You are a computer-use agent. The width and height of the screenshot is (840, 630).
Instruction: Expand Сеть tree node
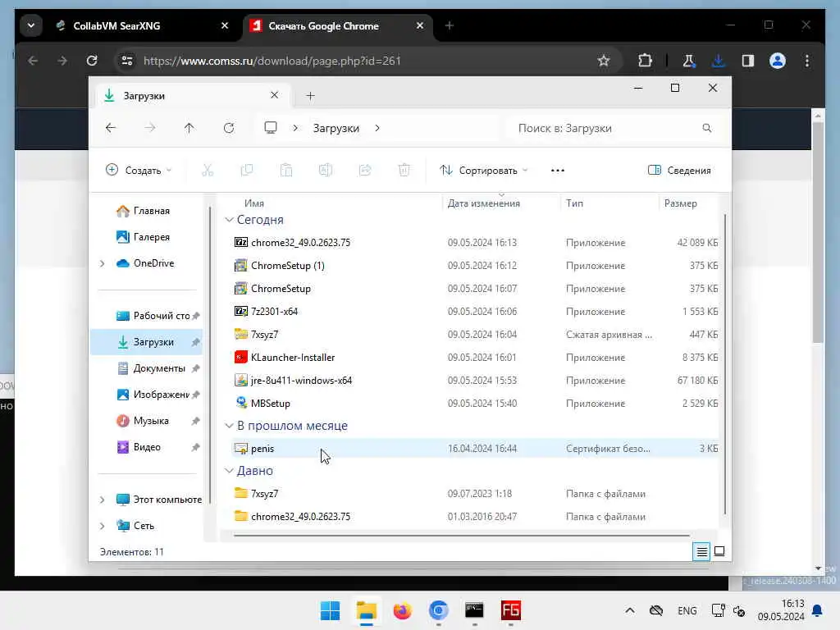(x=103, y=526)
